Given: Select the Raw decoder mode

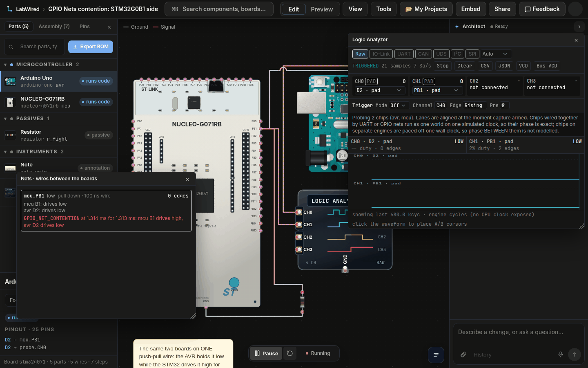Looking at the screenshot, I should tap(360, 54).
